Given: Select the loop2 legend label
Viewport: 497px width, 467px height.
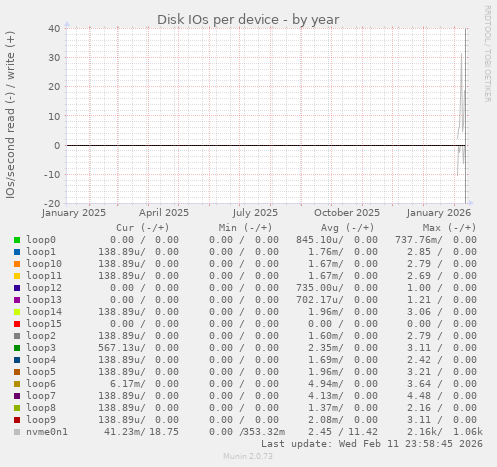Looking at the screenshot, I should (41, 336).
